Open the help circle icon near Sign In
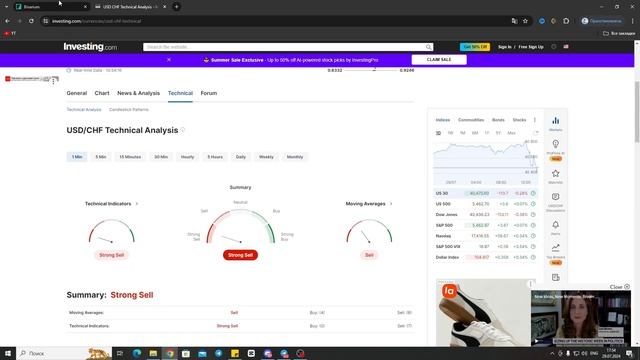 tap(553, 47)
